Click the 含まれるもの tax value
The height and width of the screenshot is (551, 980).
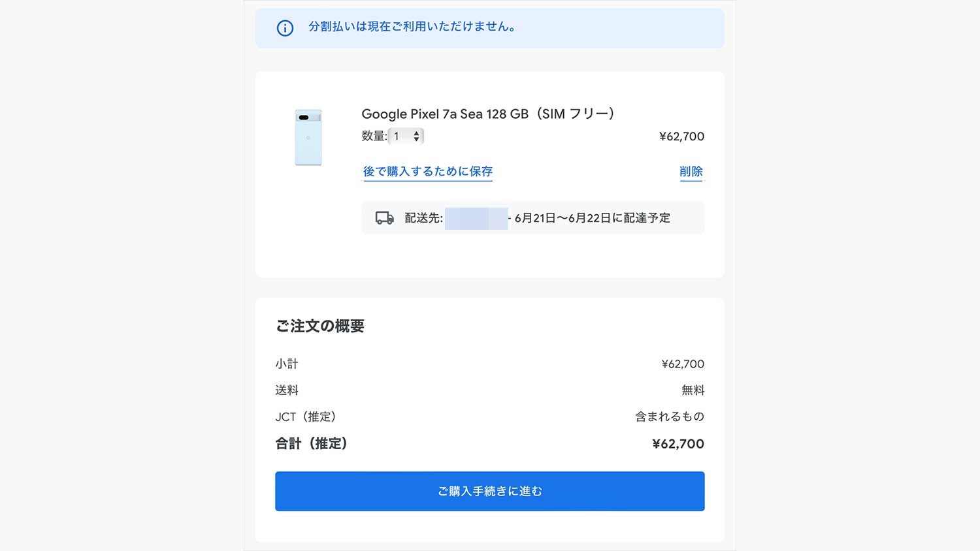point(670,417)
